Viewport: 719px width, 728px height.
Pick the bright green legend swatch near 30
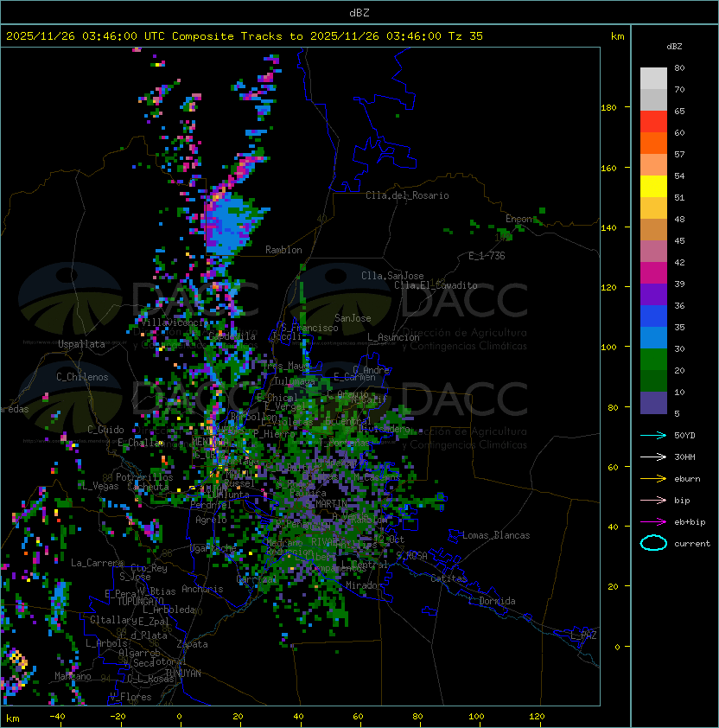[653, 360]
